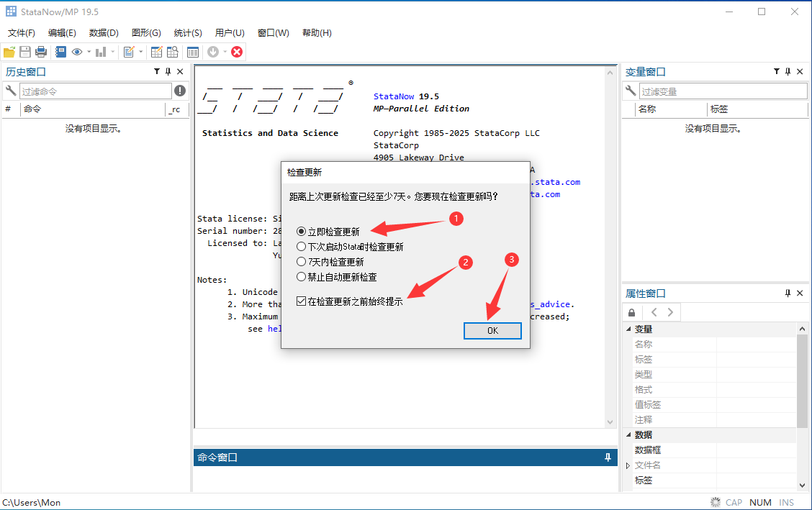Image resolution: width=812 pixels, height=510 pixels.
Task: Select "下次启动Stata时检查更新" radio option
Action: tap(301, 247)
